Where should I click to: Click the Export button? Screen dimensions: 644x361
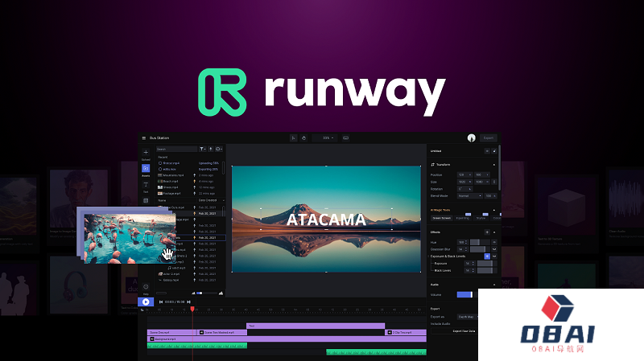tap(488, 138)
